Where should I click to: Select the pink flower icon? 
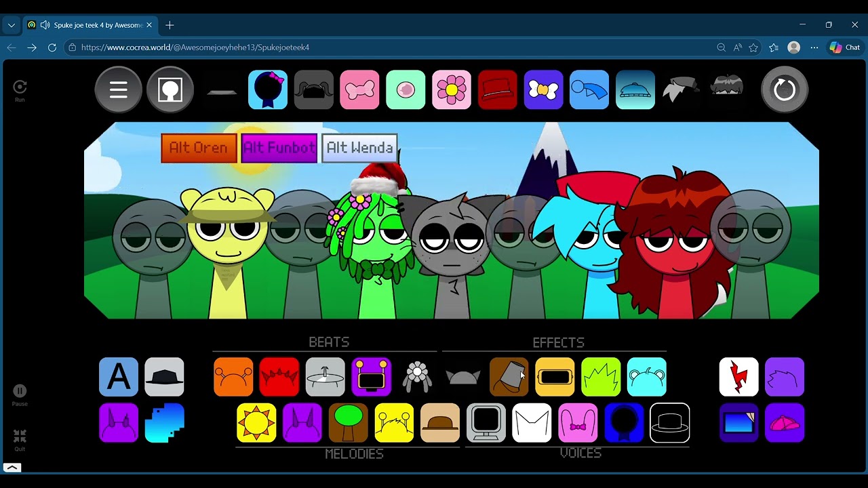(452, 89)
